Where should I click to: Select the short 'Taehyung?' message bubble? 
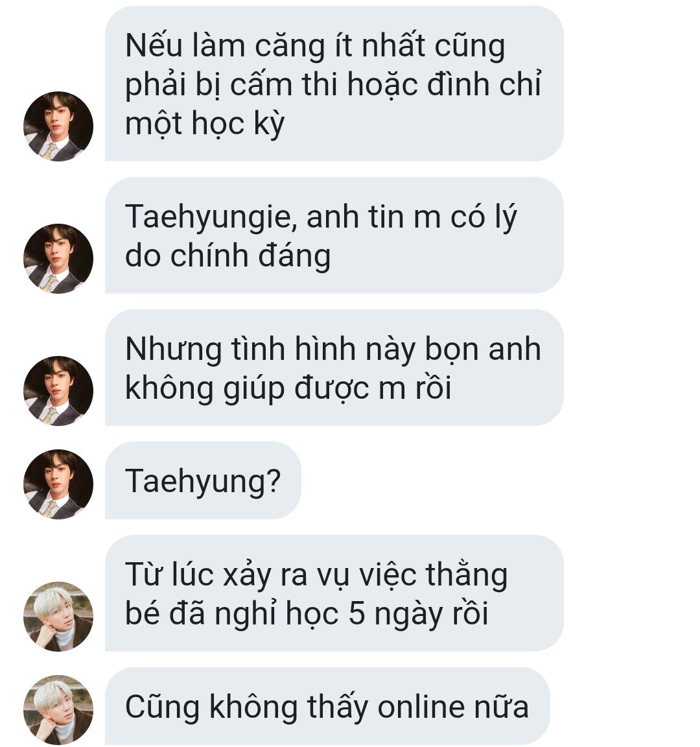(x=203, y=480)
